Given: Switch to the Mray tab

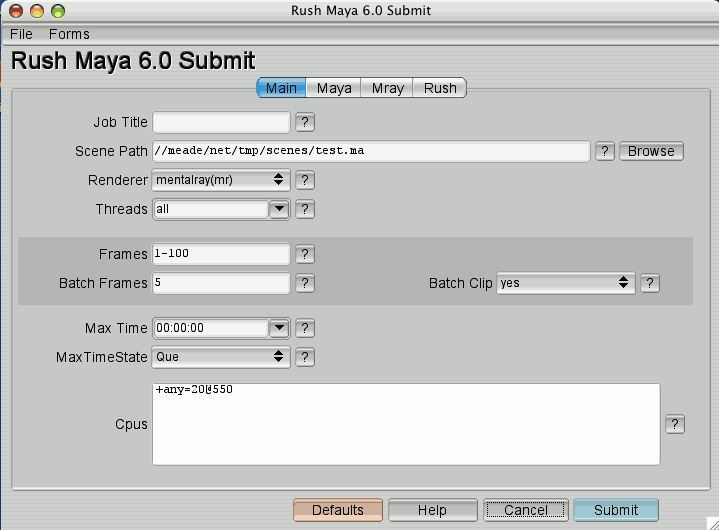Looking at the screenshot, I should [387, 88].
